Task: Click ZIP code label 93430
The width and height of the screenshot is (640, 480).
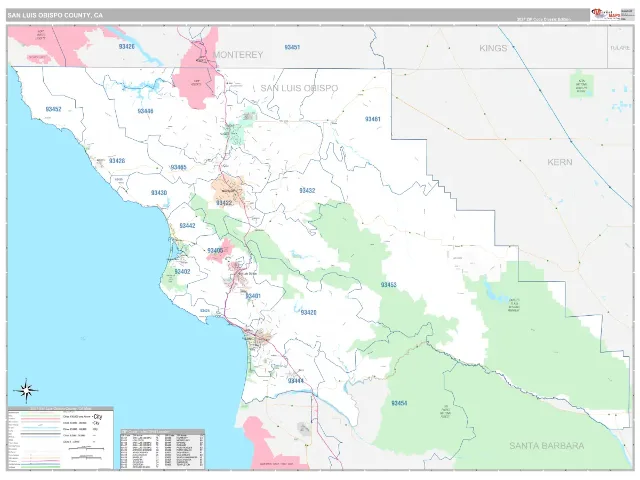Action: click(x=159, y=193)
